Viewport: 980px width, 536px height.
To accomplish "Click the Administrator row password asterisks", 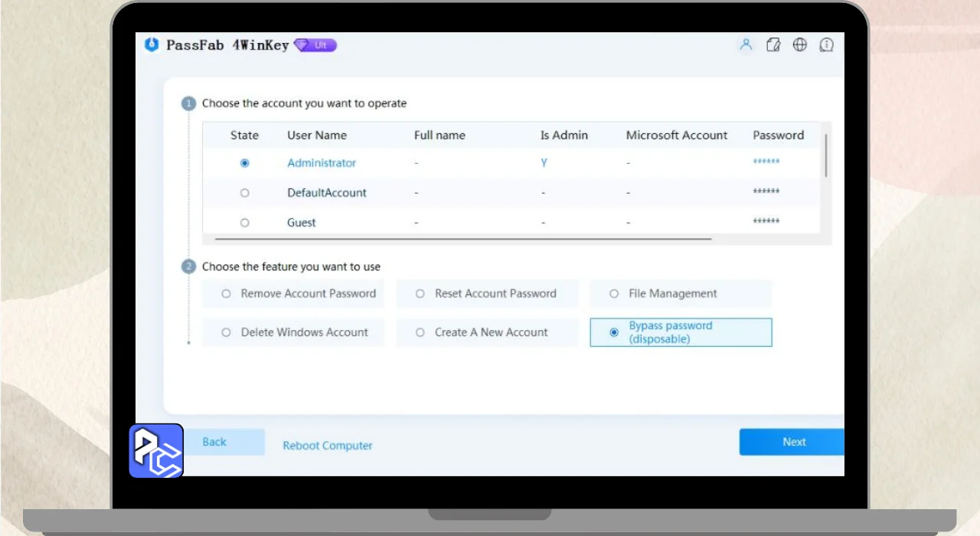I will pos(766,162).
